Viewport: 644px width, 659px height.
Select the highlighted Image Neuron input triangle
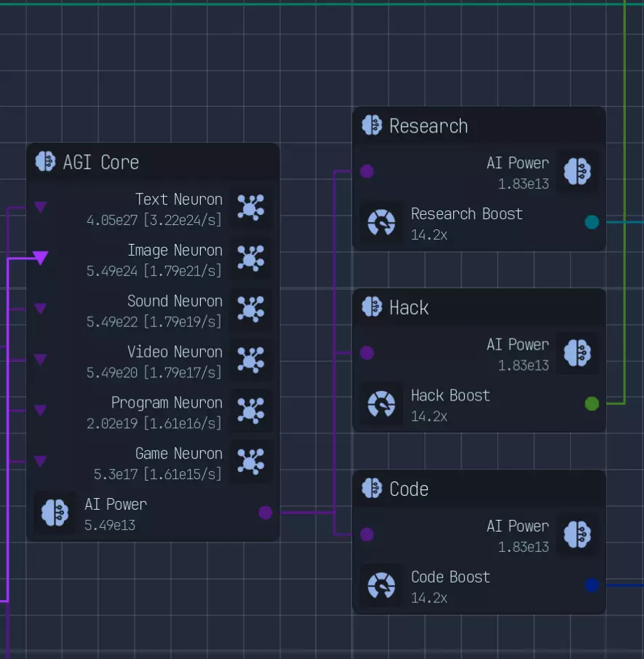pos(41,257)
